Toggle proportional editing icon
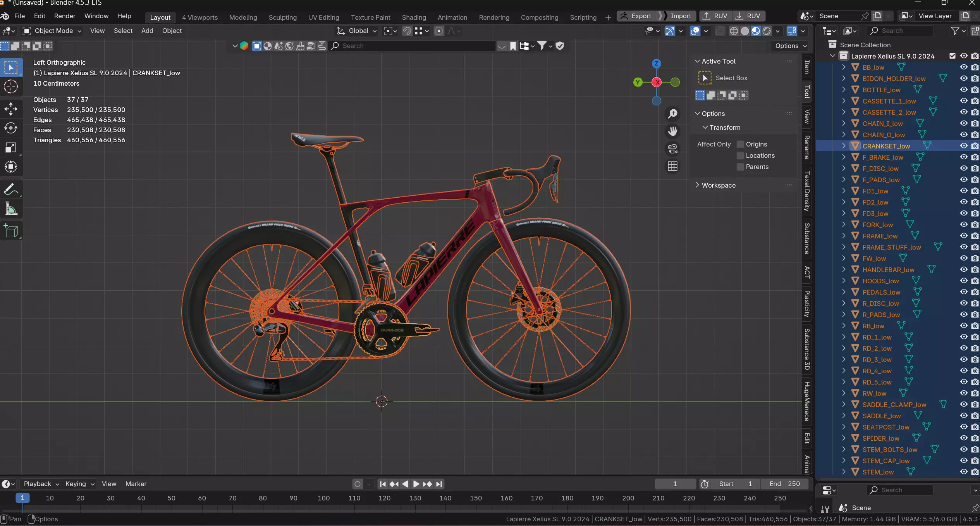980x526 pixels. [438, 31]
